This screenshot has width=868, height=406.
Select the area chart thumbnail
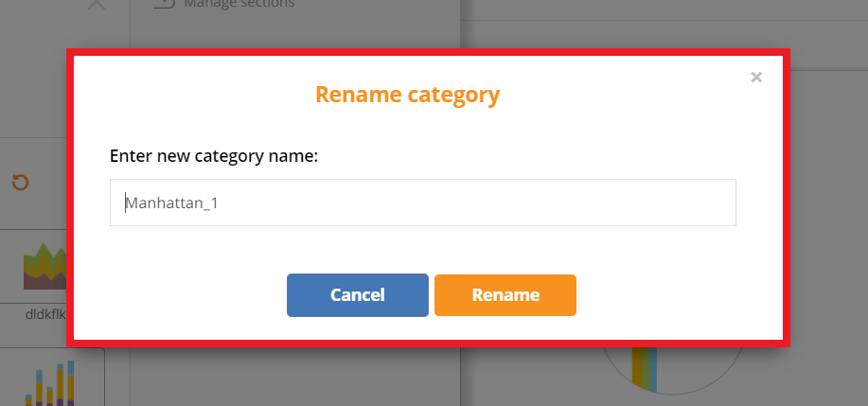point(44,268)
